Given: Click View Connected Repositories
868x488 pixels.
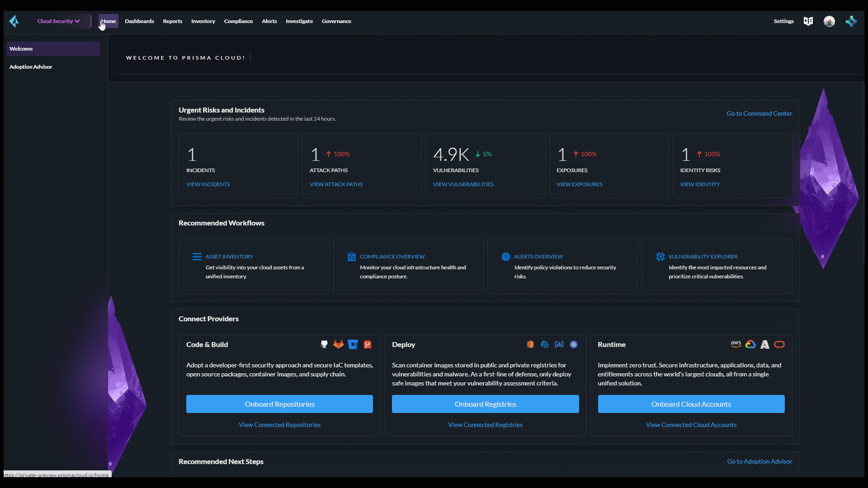Looking at the screenshot, I should point(279,425).
